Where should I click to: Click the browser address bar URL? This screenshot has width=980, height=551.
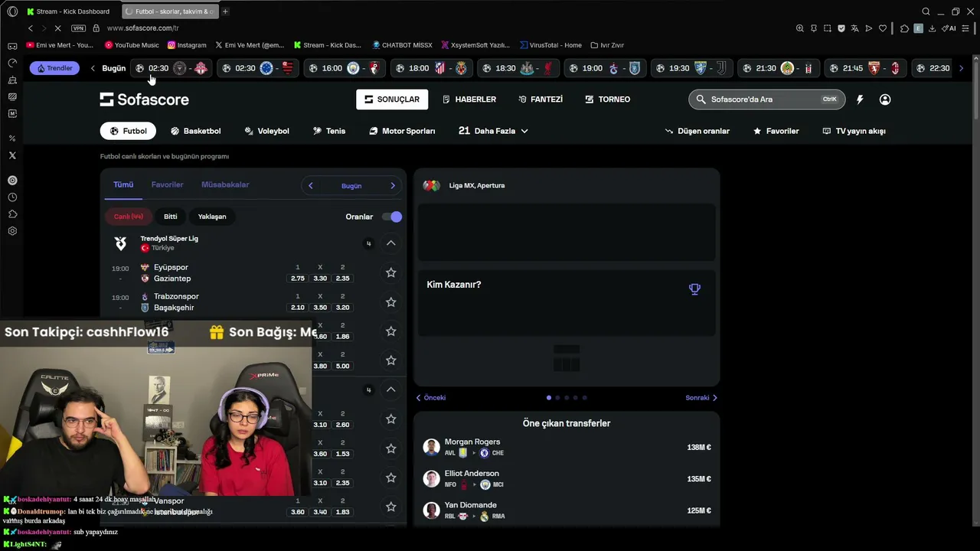[x=142, y=28]
